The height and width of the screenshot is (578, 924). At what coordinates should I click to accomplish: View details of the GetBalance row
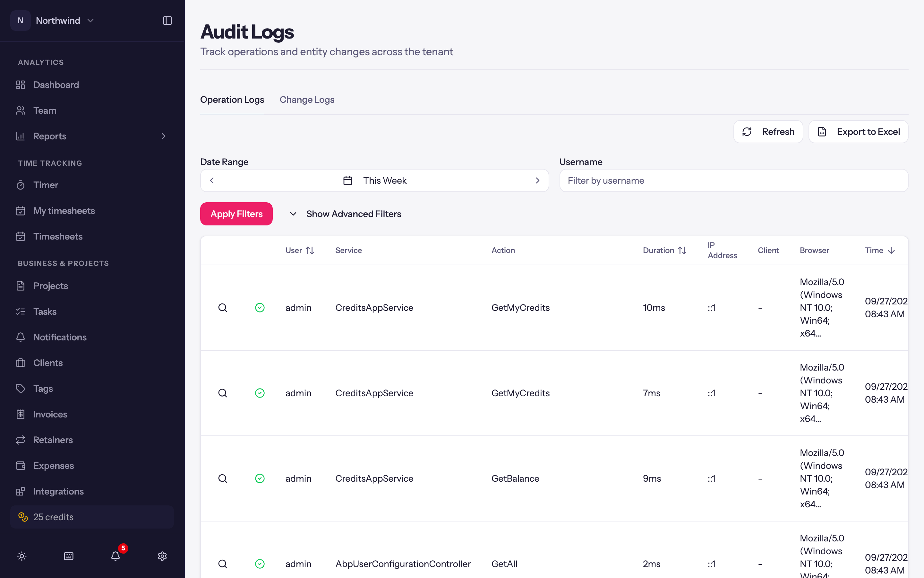coord(223,478)
